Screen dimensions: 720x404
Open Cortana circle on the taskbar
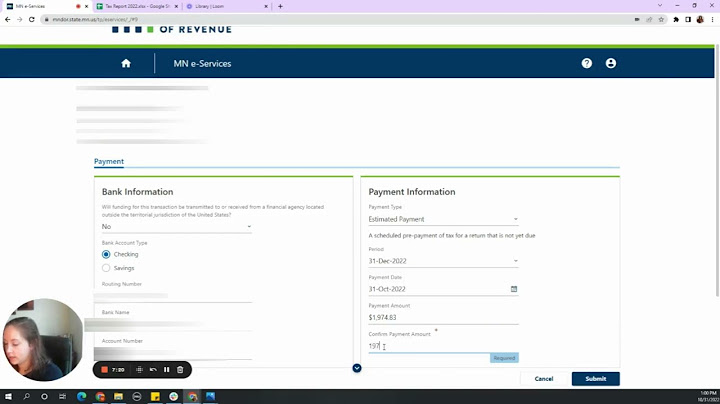pos(44,396)
